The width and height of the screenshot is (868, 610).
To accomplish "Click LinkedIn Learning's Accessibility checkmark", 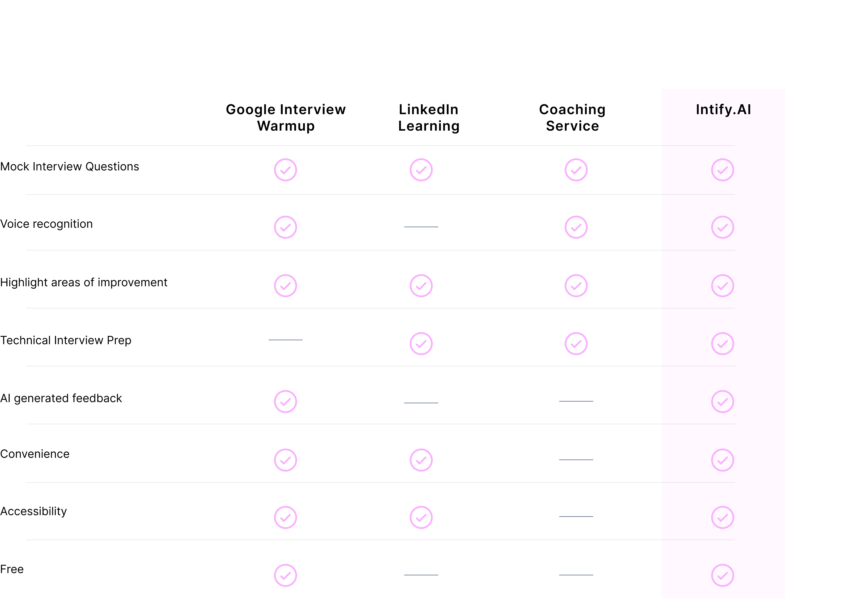I will pos(421,517).
